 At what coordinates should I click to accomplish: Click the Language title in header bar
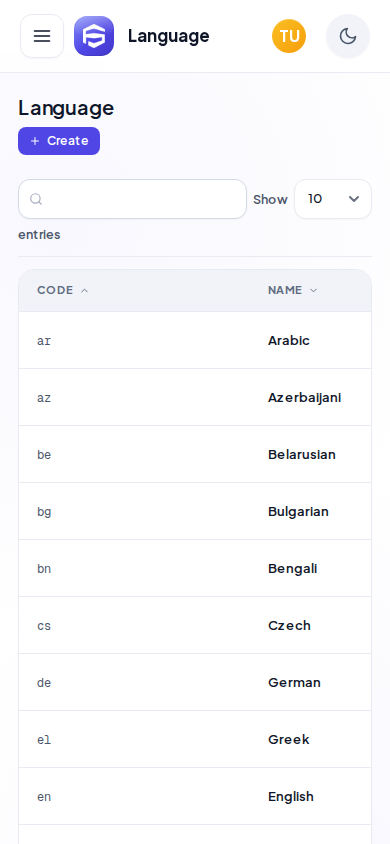point(168,36)
